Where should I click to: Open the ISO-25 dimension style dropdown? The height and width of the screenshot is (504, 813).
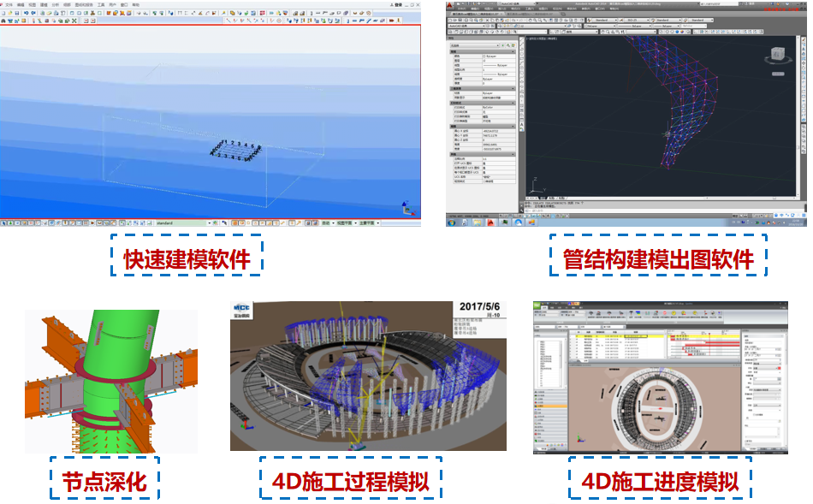636,21
